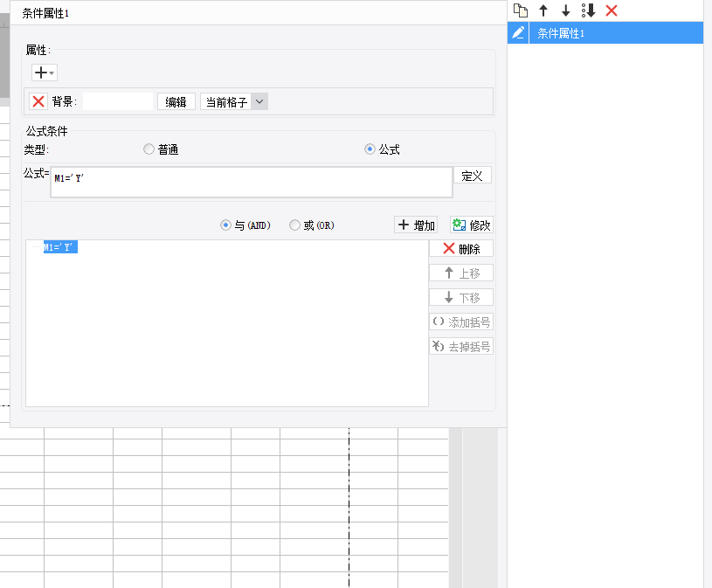The width and height of the screenshot is (712, 588).
Task: Click the 添加括号 add brackets button
Action: pyautogui.click(x=461, y=322)
